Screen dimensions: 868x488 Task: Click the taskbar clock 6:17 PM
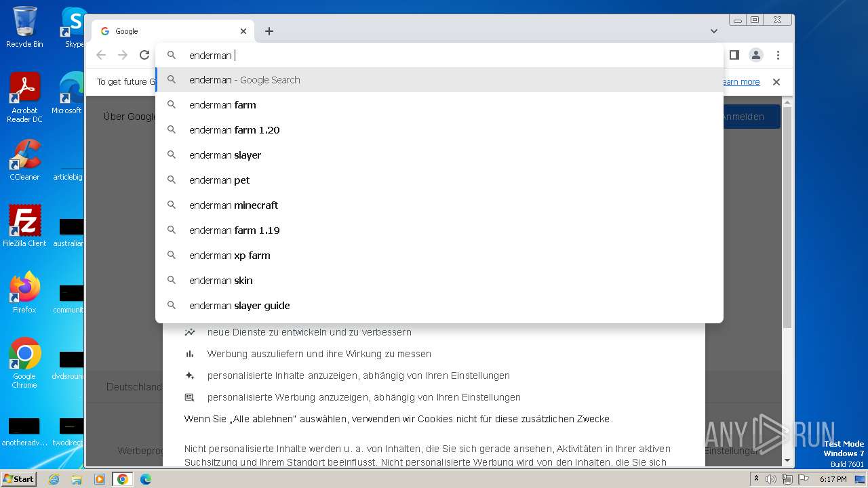tap(833, 479)
